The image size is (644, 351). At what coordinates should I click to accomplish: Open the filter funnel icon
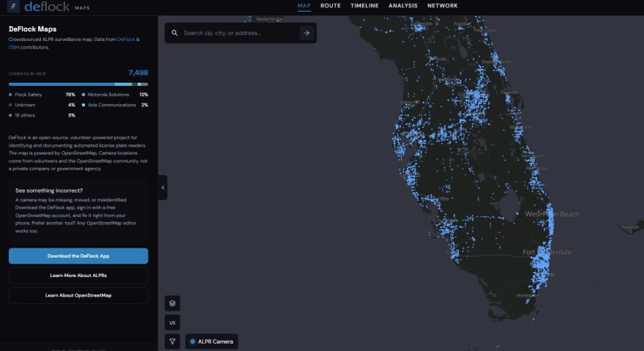click(x=173, y=341)
